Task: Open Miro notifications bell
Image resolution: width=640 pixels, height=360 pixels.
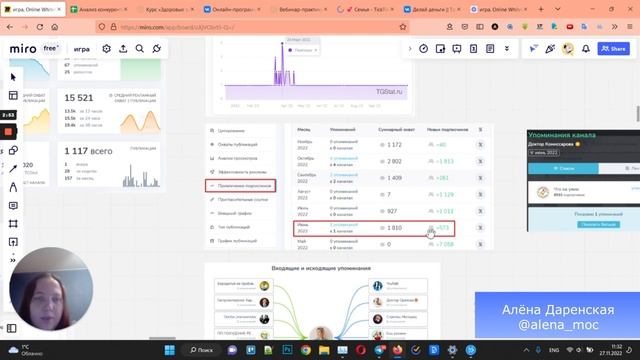Action: 586,49
